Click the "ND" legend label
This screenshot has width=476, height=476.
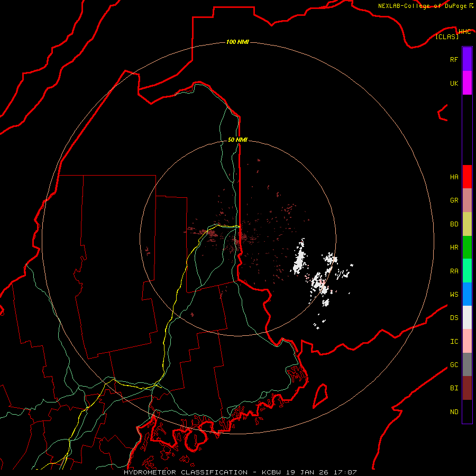454,412
